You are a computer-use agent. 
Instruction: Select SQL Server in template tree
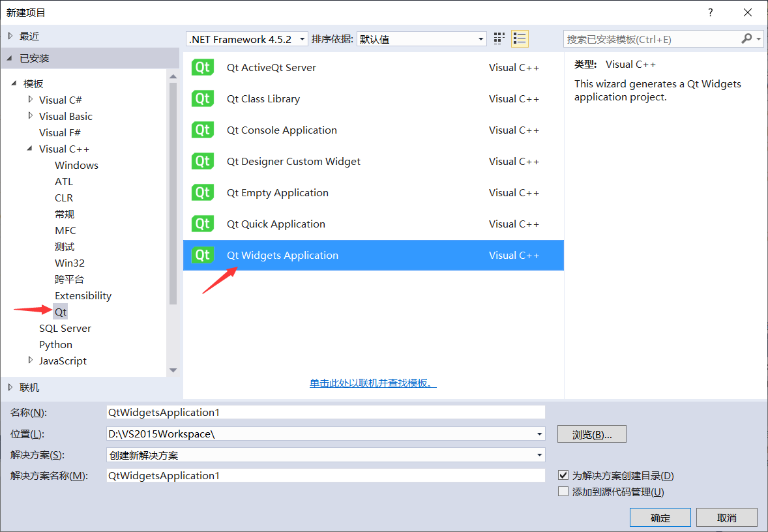tap(65, 328)
